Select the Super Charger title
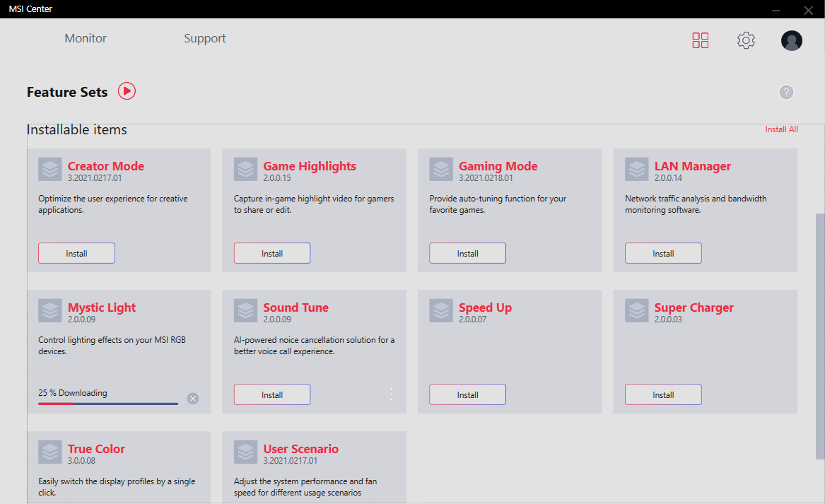Screen dimensions: 825x504 click(x=694, y=307)
